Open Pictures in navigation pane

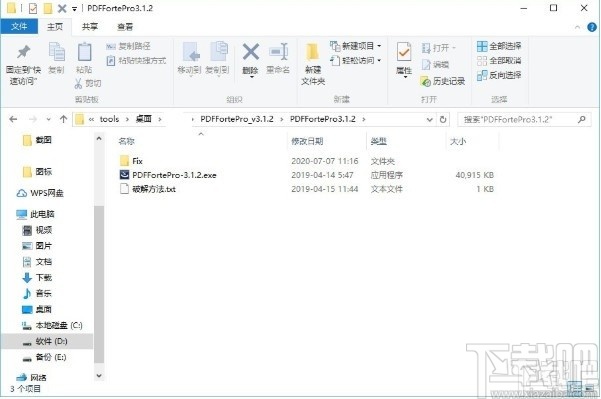[37, 246]
